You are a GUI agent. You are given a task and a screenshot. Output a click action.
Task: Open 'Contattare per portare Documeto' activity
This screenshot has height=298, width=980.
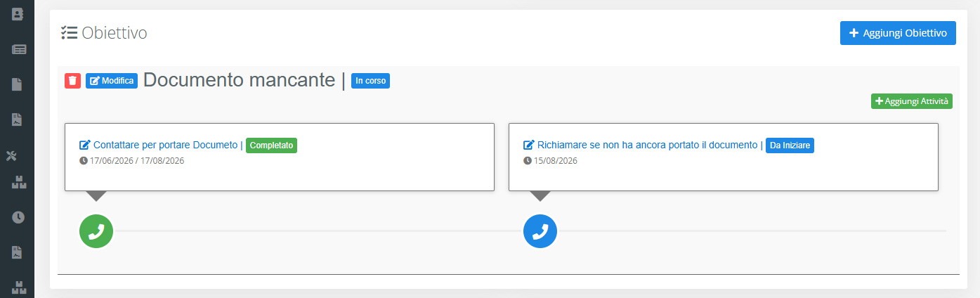point(165,145)
